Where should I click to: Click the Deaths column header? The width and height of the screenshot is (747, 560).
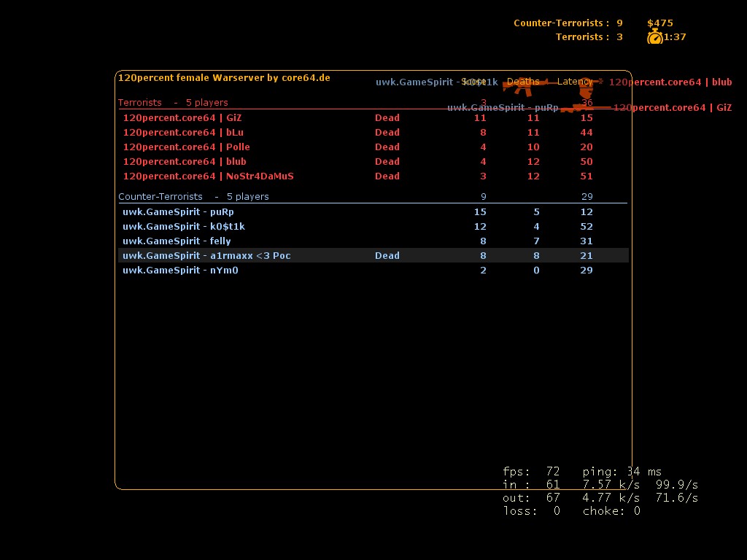pos(523,82)
